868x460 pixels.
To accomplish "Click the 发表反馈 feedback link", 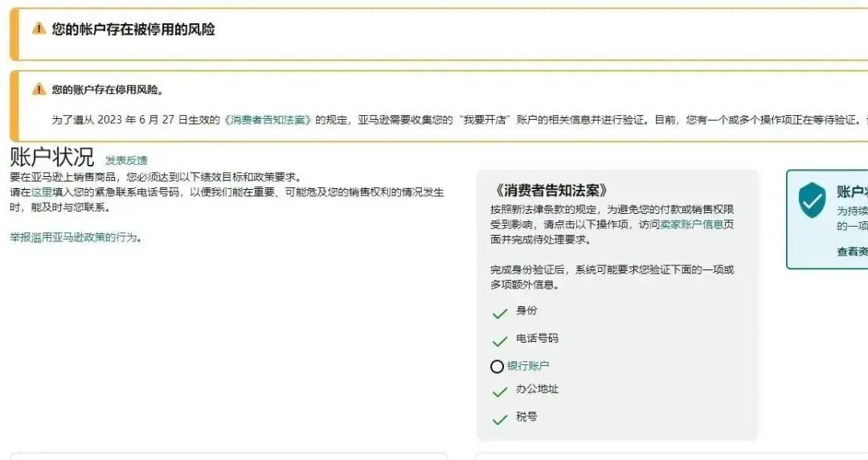I will point(126,160).
